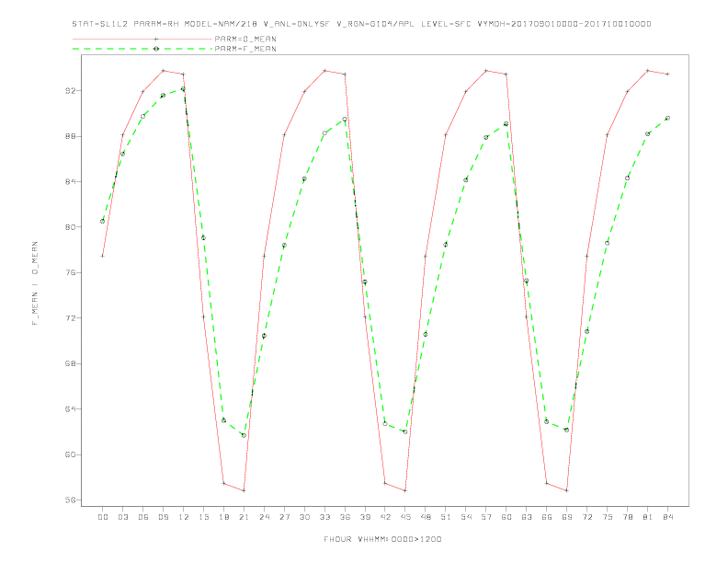Click the F_MEAN | O_MEAN vertical axis title
This screenshot has height=563, width=728.
(35, 283)
